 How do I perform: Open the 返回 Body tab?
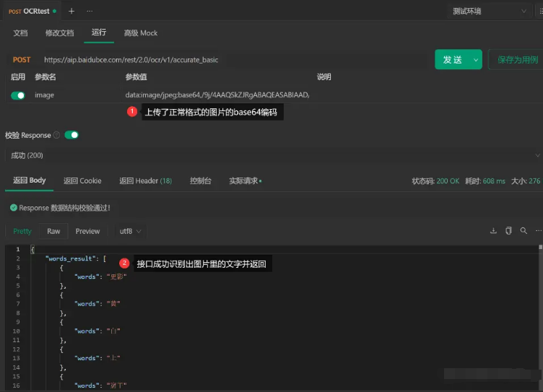(29, 180)
